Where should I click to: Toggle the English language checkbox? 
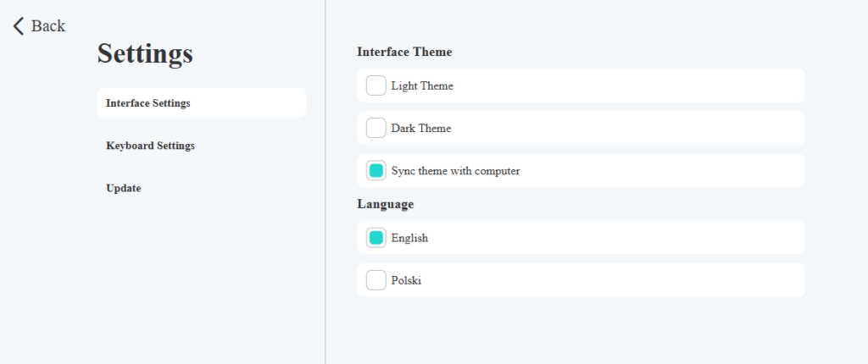pos(376,238)
